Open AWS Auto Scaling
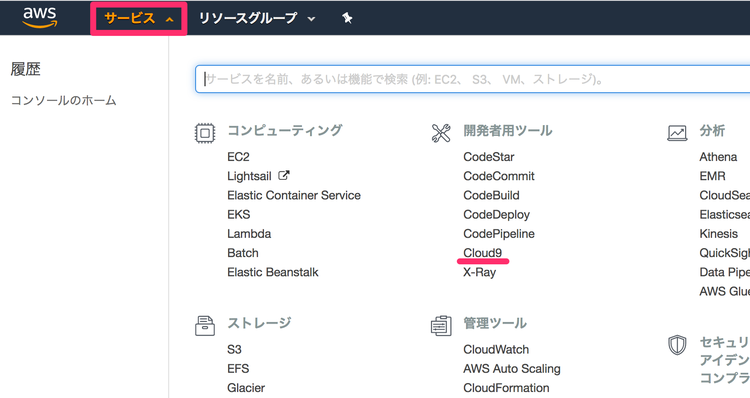This screenshot has height=398, width=750. pyautogui.click(x=512, y=369)
